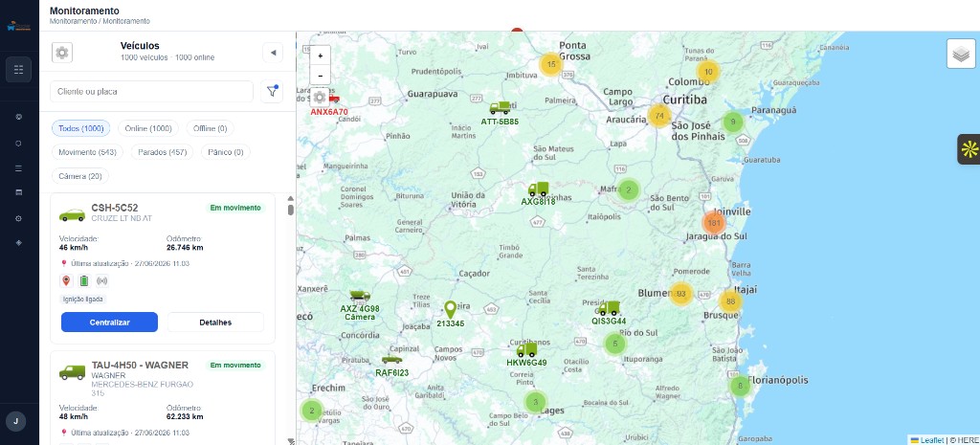Screen dimensions: 980x445
Task: Expand the 8 cluster near Florianópolis
Action: click(740, 387)
